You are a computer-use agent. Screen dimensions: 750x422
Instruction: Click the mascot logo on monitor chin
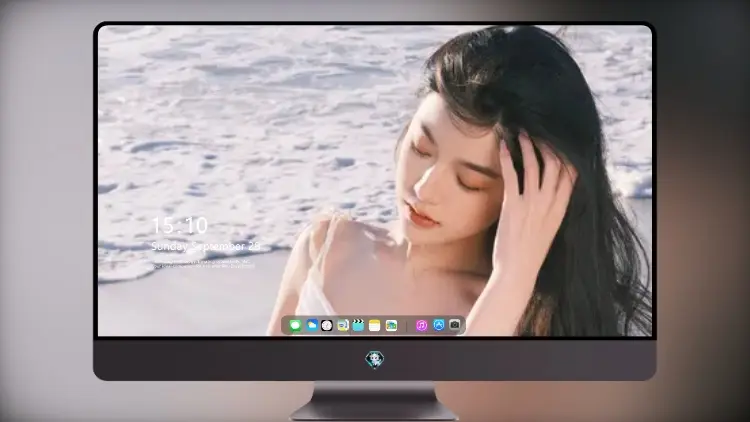(375, 360)
